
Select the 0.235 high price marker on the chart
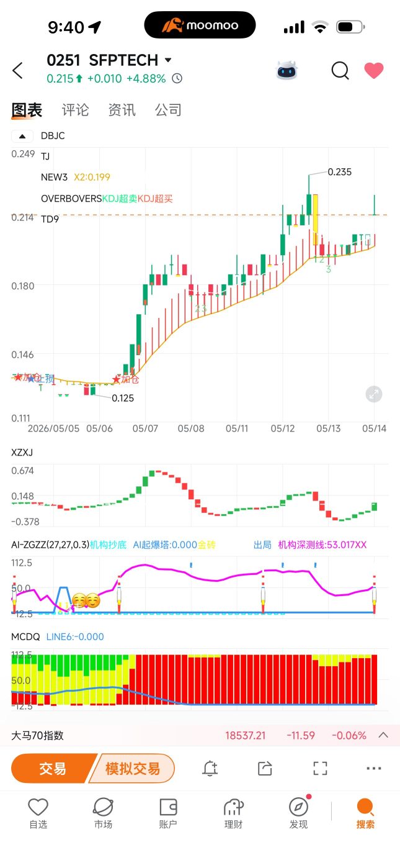click(x=339, y=172)
